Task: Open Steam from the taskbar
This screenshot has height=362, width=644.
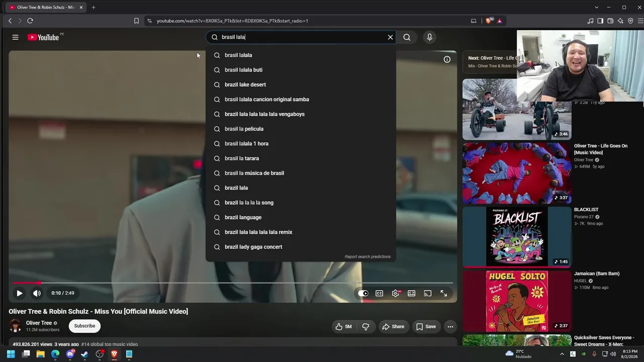Action: 85,354
